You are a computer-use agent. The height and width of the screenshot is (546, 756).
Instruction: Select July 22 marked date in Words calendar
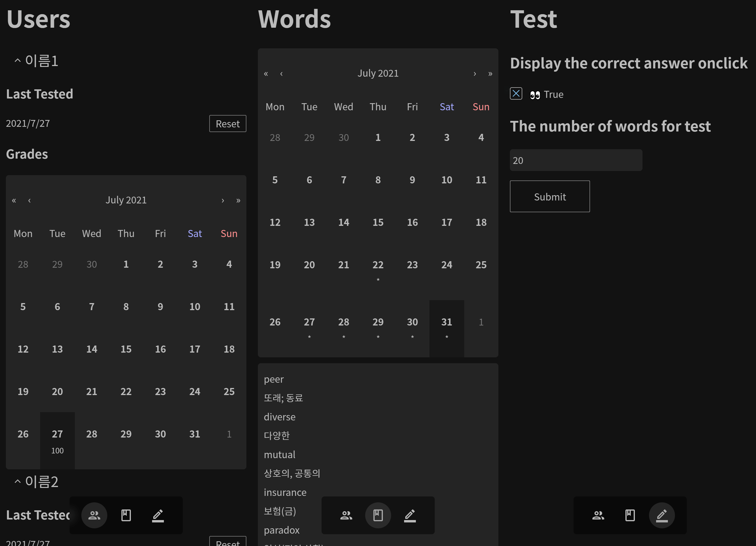tap(378, 265)
